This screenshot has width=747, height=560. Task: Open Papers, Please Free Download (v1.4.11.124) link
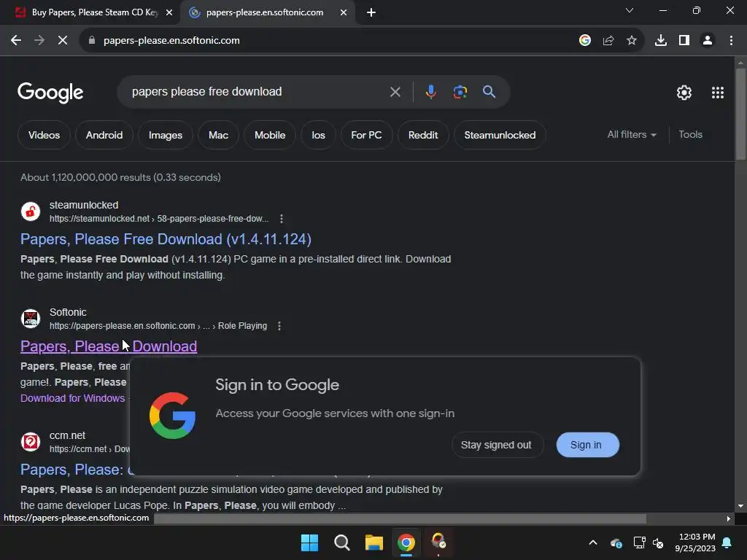(x=166, y=239)
